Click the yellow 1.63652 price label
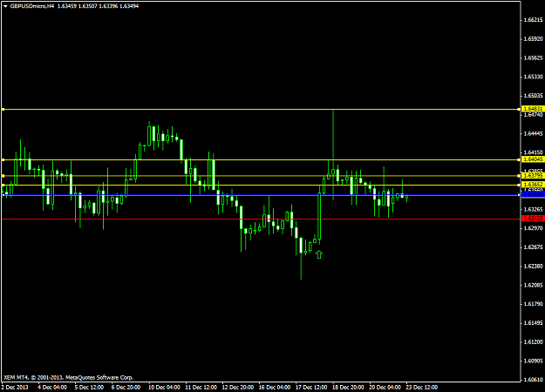 [533, 185]
